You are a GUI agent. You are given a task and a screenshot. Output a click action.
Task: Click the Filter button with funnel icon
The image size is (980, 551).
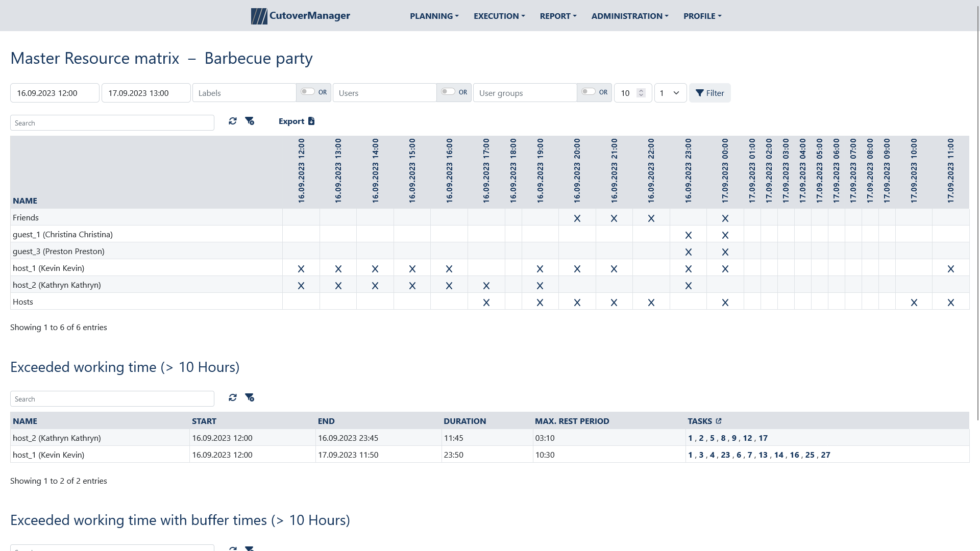click(x=710, y=93)
